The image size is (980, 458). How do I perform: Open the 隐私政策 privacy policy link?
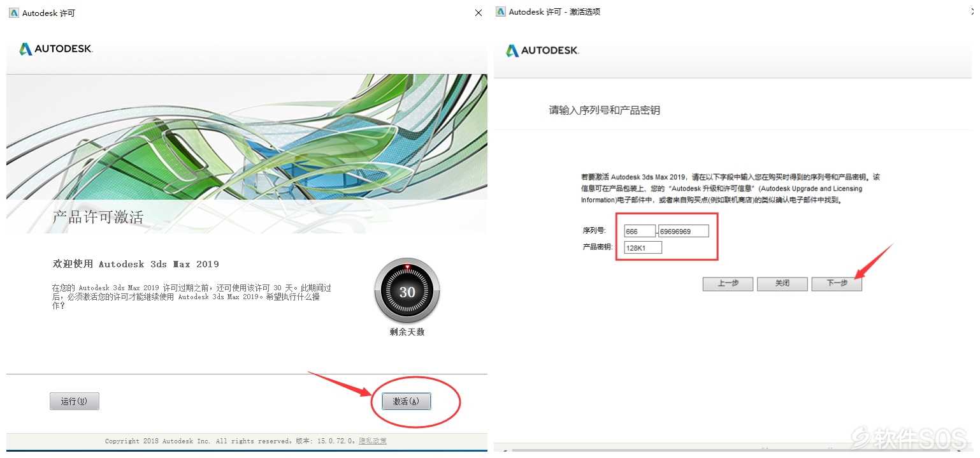[x=373, y=441]
